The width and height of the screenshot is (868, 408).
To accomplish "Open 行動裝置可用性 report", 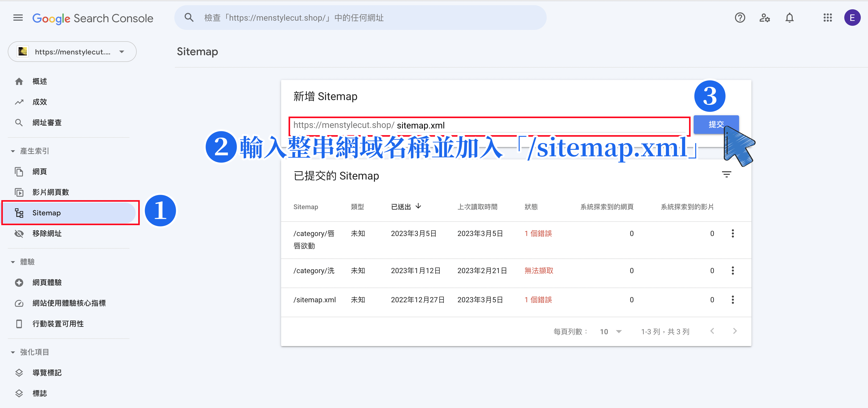I will coord(58,324).
